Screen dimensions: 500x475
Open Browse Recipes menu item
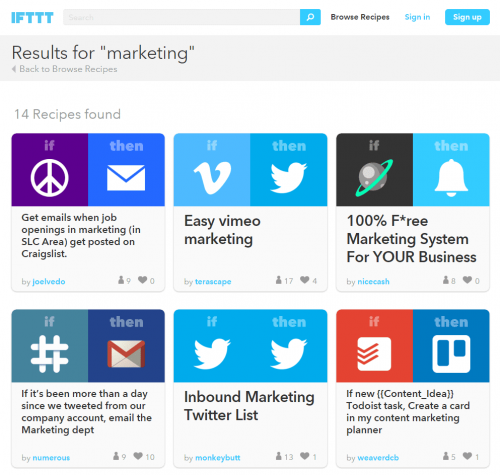pyautogui.click(x=360, y=17)
